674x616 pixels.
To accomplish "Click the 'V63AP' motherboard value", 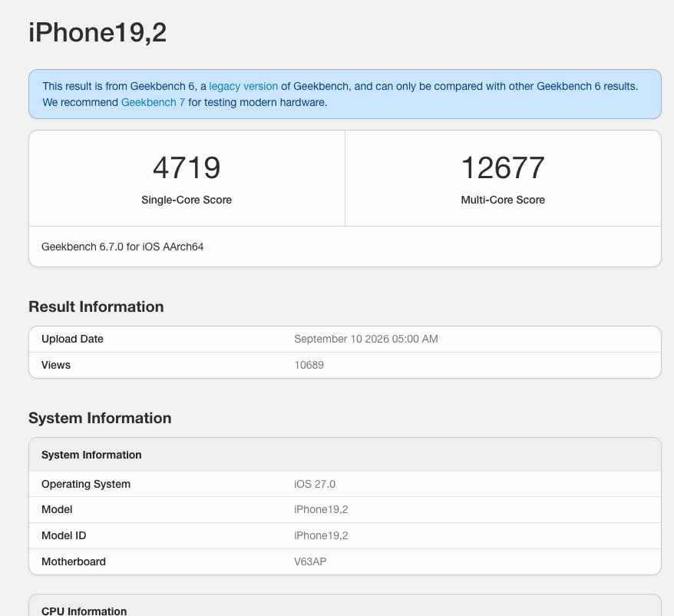I will pyautogui.click(x=310, y=561).
